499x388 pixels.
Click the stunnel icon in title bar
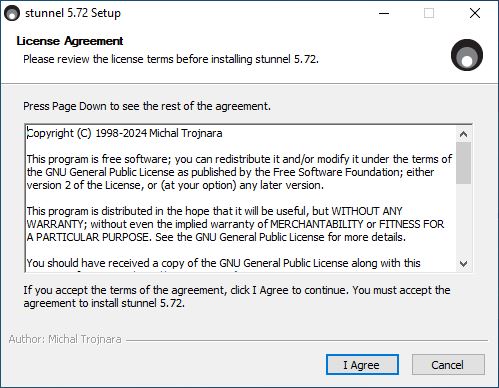[12, 13]
